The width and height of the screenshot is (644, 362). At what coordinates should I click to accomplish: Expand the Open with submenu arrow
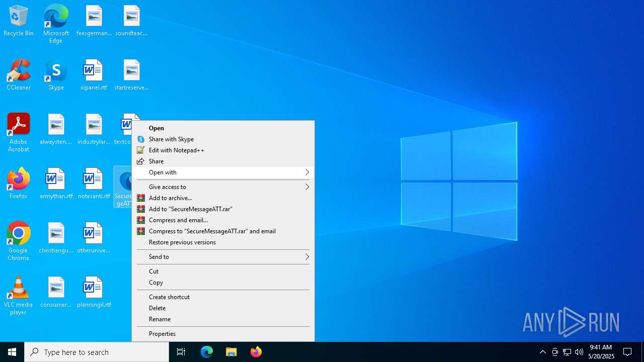(x=307, y=172)
